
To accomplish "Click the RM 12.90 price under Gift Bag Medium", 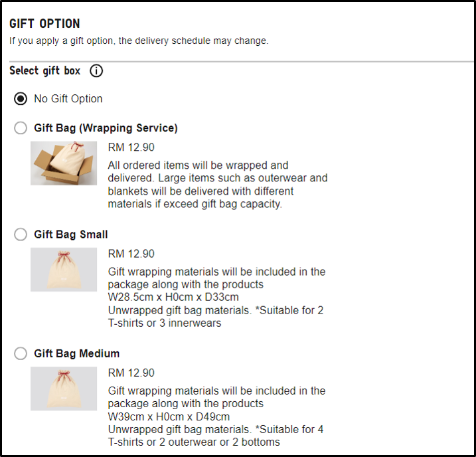I will click(x=131, y=373).
